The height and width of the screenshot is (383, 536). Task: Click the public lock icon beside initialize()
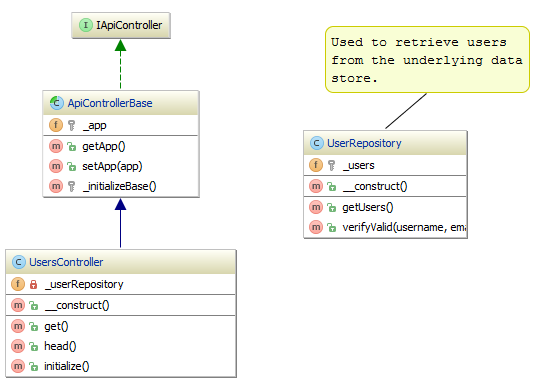[34, 366]
